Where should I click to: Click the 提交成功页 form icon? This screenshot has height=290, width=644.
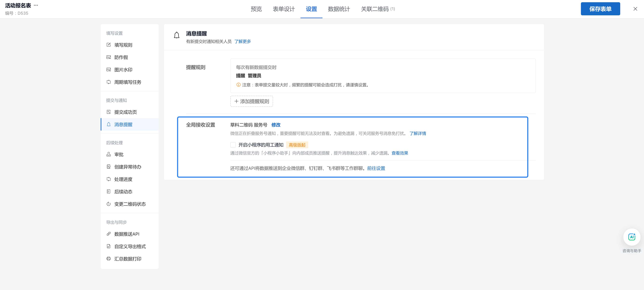[x=108, y=112]
